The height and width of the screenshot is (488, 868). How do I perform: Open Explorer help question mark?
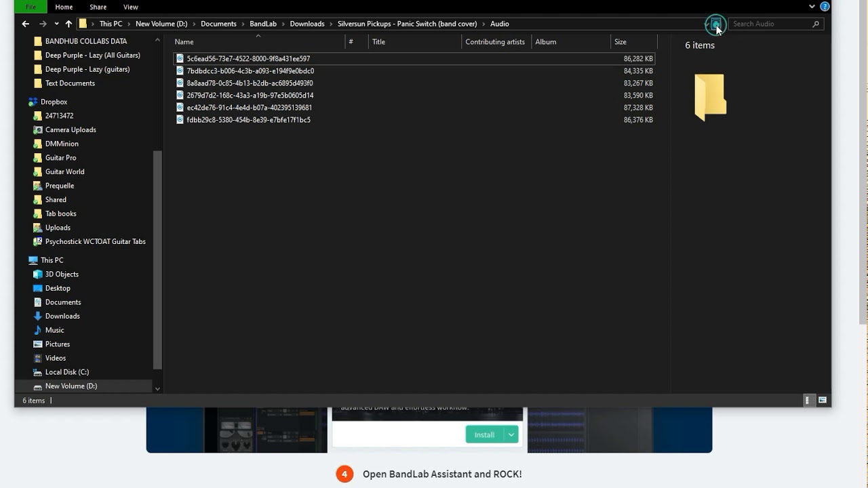(825, 7)
